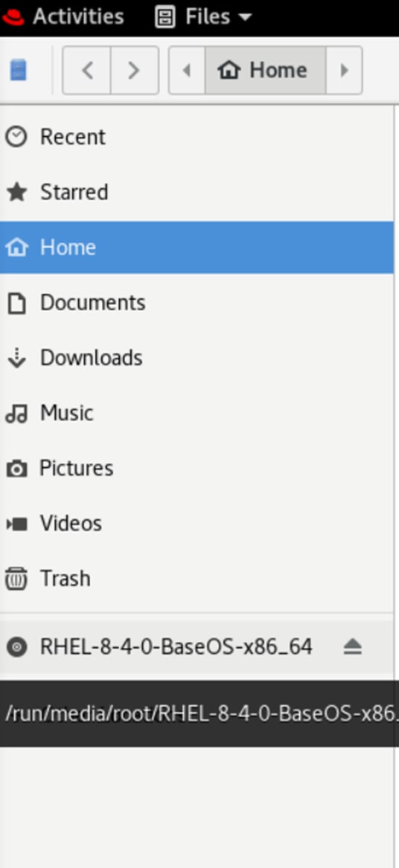Click the path bar left scroll arrow
The width and height of the screenshot is (399, 868).
188,71
